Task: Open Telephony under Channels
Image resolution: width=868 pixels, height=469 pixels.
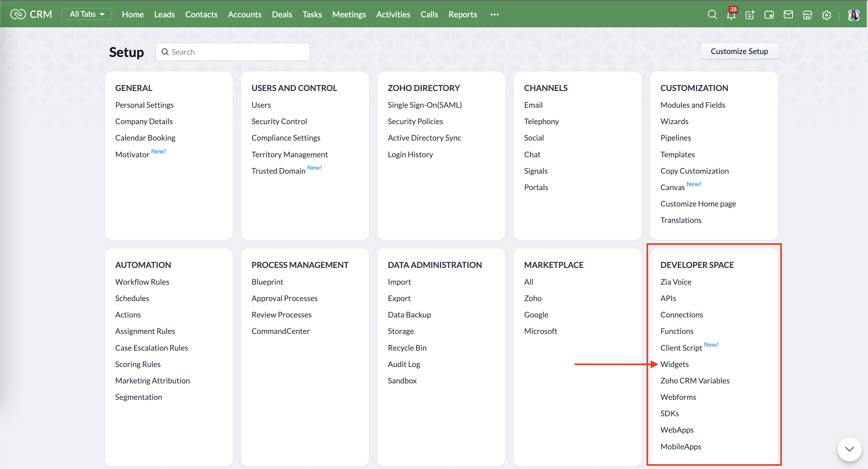Action: pyautogui.click(x=541, y=121)
